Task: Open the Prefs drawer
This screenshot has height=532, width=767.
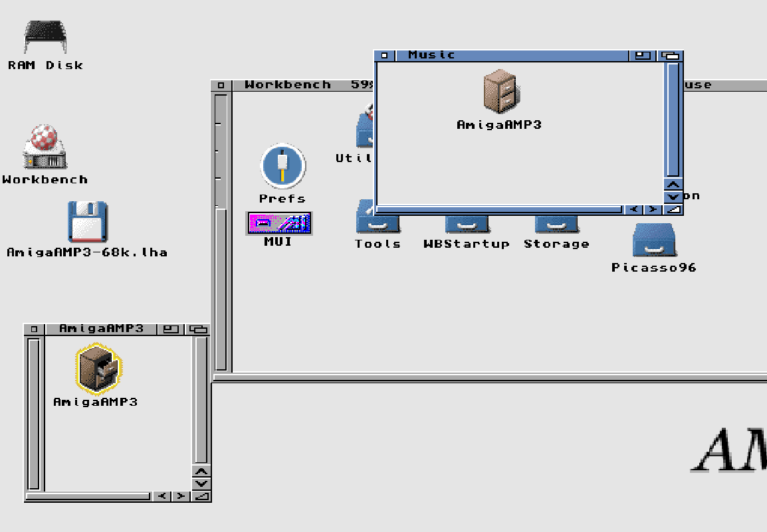Action: (x=282, y=166)
